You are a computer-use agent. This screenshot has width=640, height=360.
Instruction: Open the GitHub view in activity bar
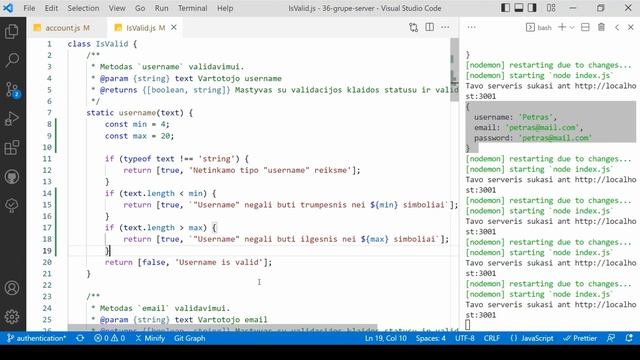12,177
